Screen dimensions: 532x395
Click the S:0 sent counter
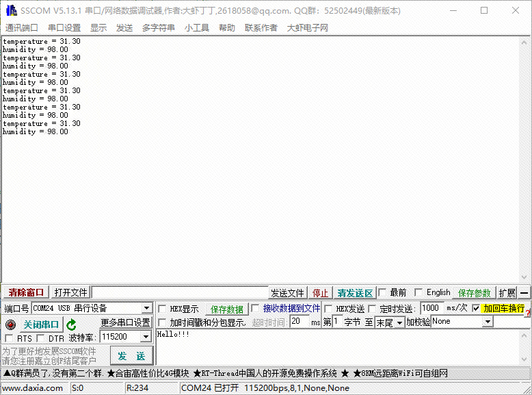78,388
